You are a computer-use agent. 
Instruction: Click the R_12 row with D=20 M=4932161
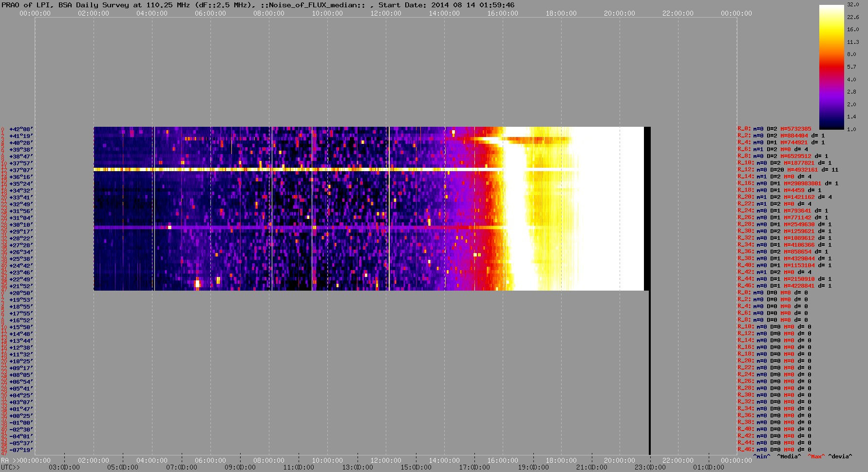[788, 170]
